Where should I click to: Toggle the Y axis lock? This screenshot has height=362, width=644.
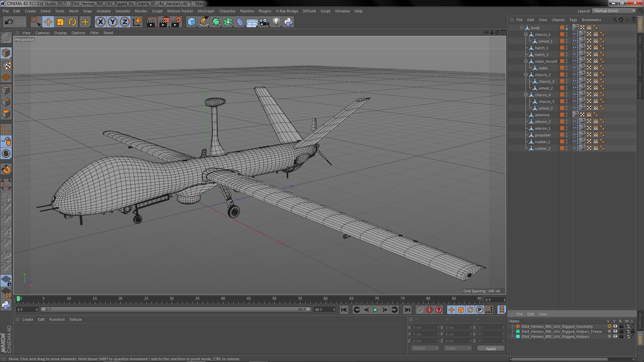pyautogui.click(x=113, y=22)
